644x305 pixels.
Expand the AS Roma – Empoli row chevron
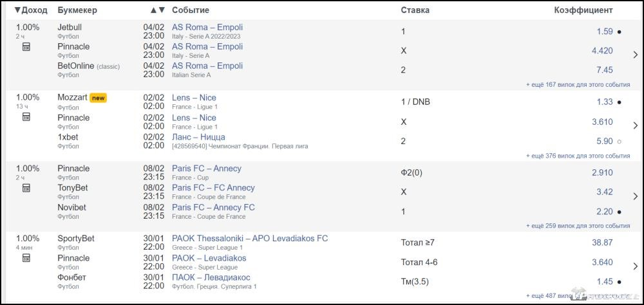click(636, 55)
